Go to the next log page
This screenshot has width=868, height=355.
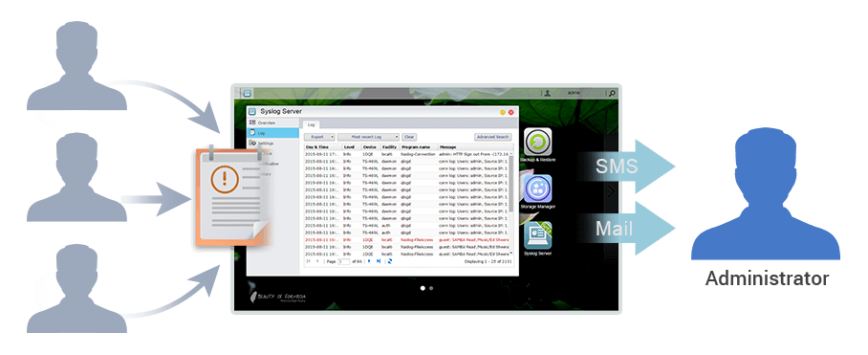point(369,260)
